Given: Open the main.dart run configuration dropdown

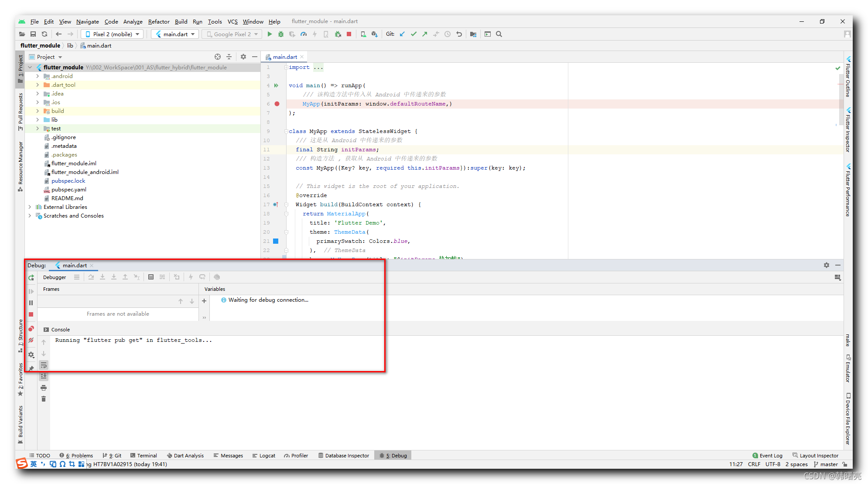Looking at the screenshot, I should [175, 34].
